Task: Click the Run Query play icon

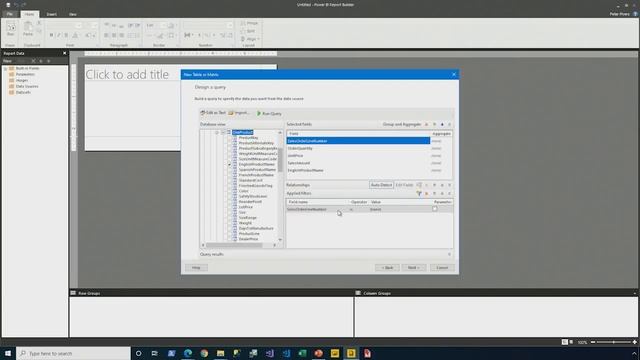Action: coord(259,113)
